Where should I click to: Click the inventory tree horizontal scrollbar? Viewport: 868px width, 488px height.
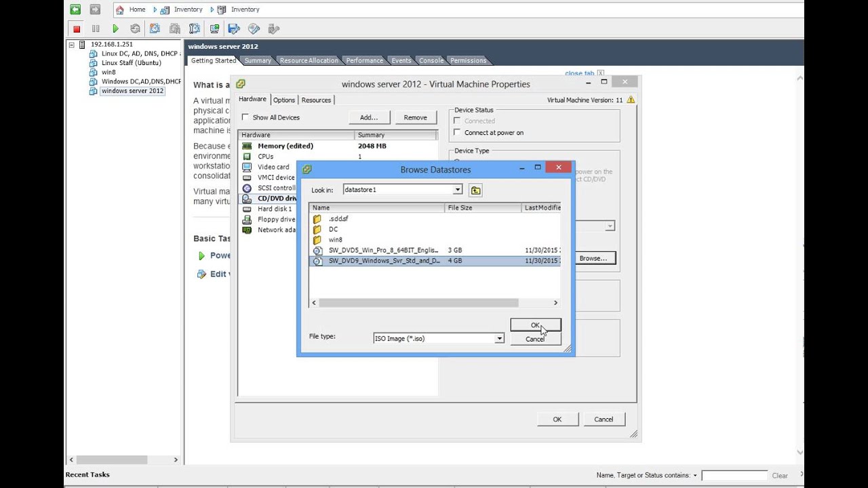click(113, 460)
